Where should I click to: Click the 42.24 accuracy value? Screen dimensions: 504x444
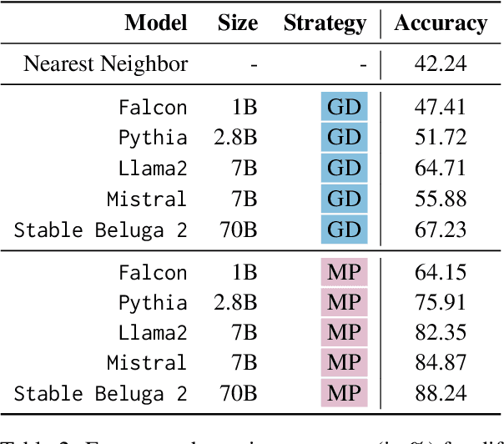tap(440, 64)
